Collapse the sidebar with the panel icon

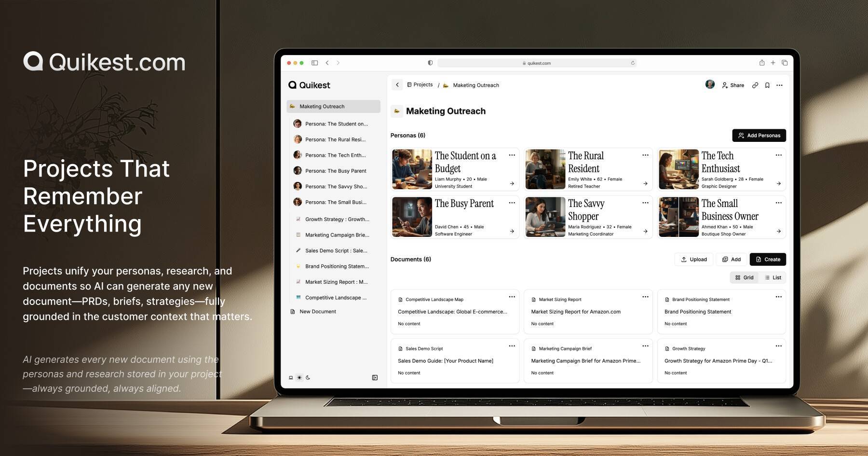point(375,377)
